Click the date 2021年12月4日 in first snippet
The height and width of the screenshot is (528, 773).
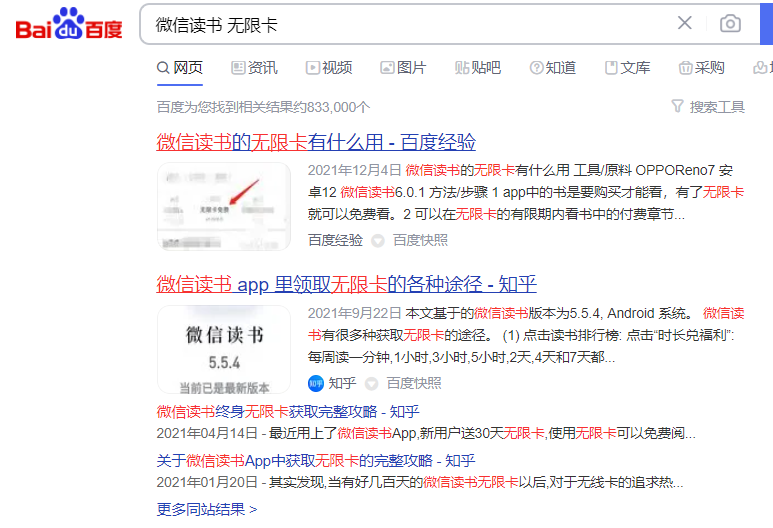pyautogui.click(x=354, y=170)
